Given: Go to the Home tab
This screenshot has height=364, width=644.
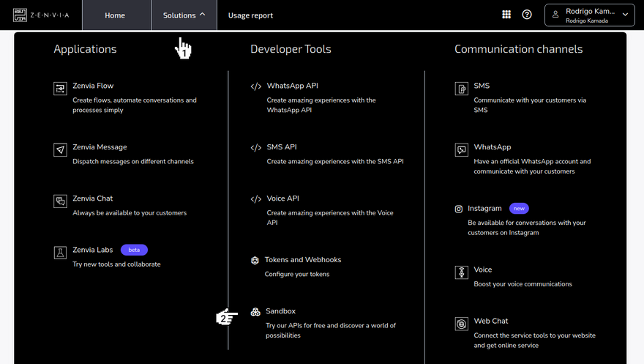Looking at the screenshot, I should pyautogui.click(x=115, y=15).
